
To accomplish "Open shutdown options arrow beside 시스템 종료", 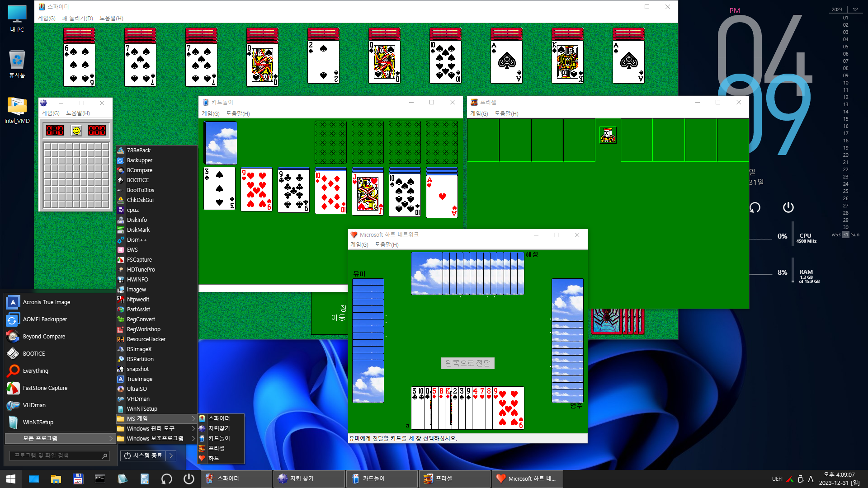I will click(171, 456).
